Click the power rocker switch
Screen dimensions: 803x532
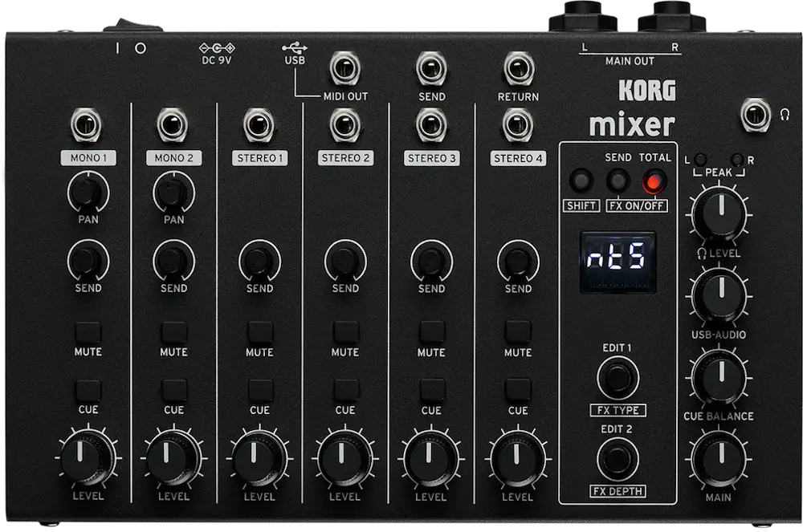(132, 25)
